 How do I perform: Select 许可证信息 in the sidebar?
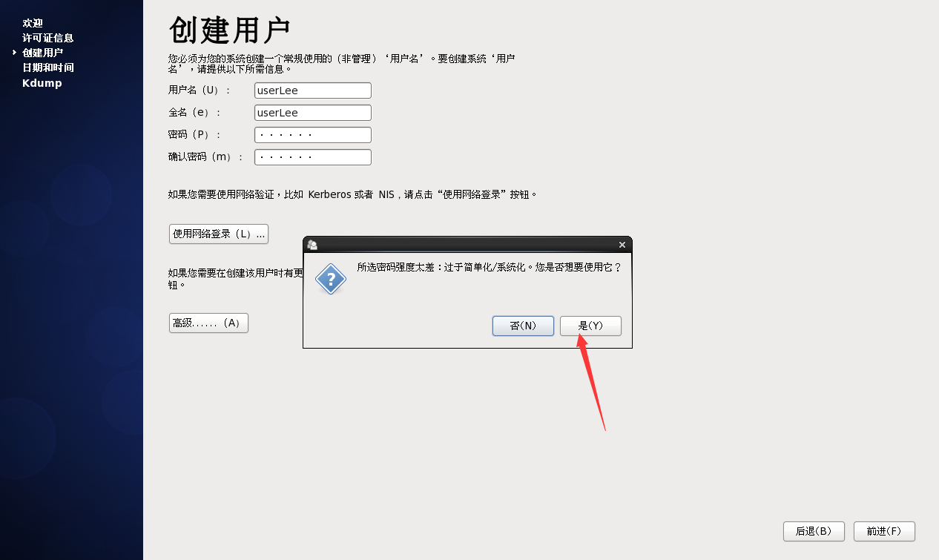tap(48, 38)
